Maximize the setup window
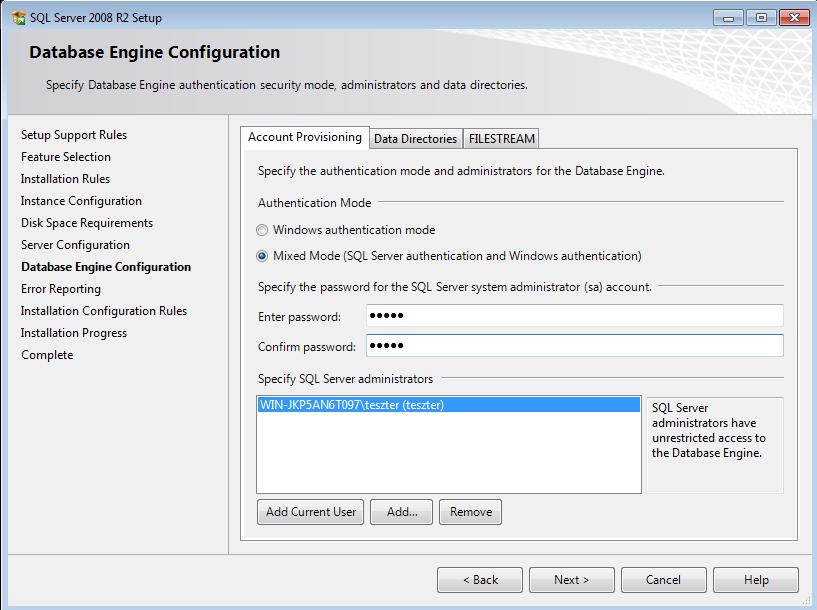Viewport: 817px width, 610px height. [761, 18]
